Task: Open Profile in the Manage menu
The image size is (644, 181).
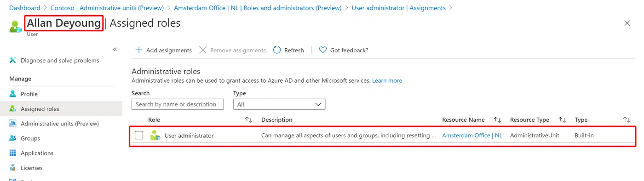Action: click(29, 94)
